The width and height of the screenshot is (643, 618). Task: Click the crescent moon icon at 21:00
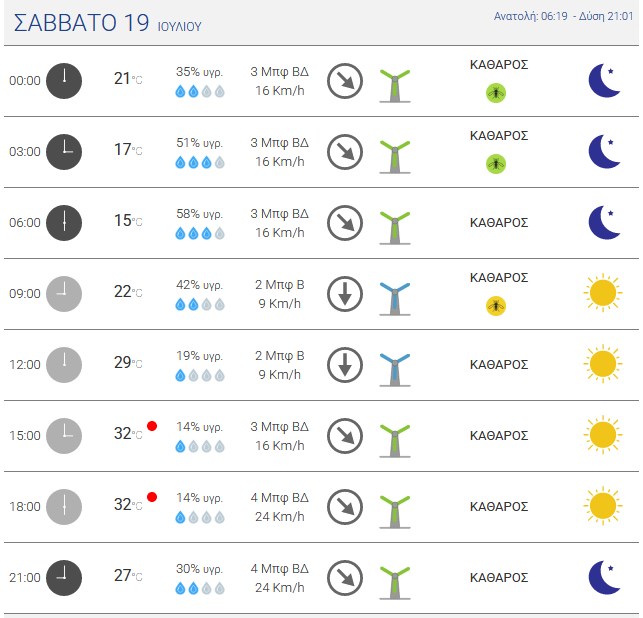604,577
